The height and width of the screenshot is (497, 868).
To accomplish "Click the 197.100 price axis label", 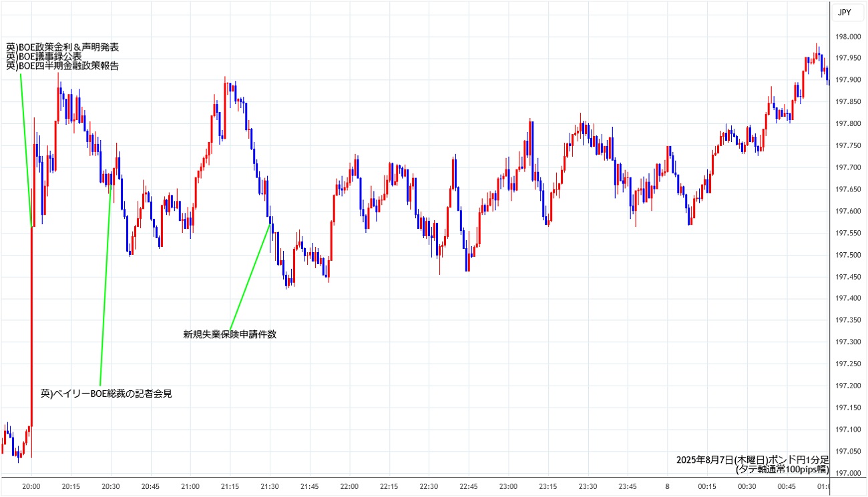I will [847, 430].
